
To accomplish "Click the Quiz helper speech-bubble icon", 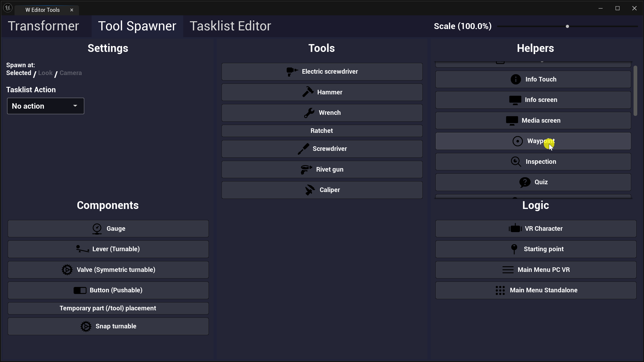I will click(524, 182).
